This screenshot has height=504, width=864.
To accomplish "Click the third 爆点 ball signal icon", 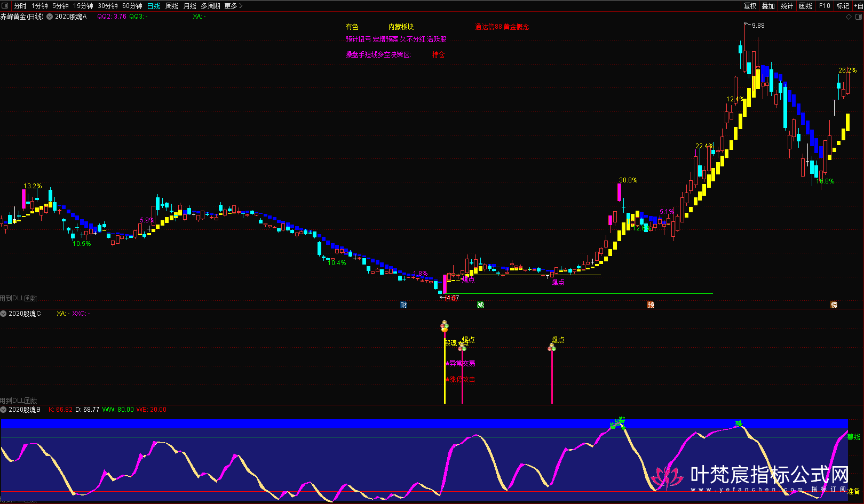I will pyautogui.click(x=552, y=348).
